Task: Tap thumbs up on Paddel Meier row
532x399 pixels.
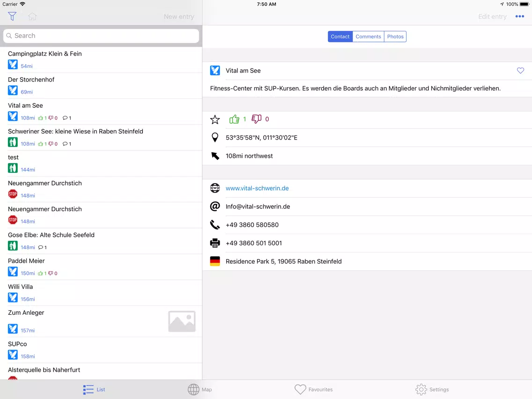Action: [x=40, y=273]
